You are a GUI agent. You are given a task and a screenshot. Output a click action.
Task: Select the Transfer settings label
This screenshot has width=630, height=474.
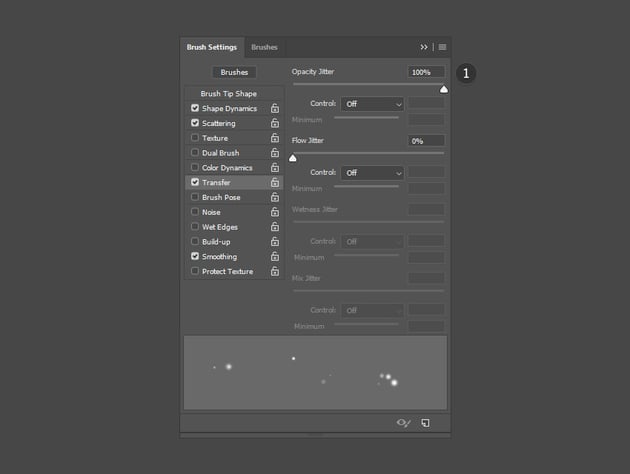point(216,182)
